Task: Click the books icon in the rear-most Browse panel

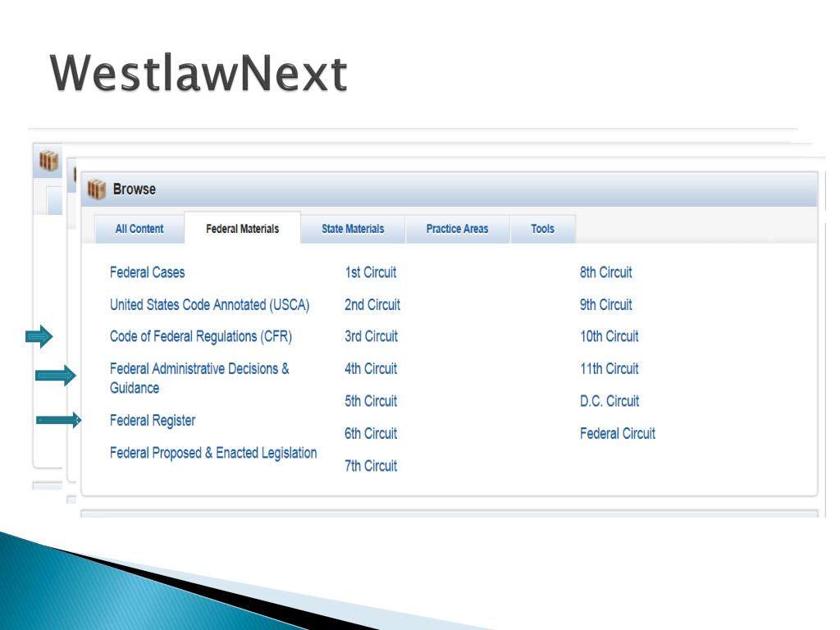Action: click(48, 160)
